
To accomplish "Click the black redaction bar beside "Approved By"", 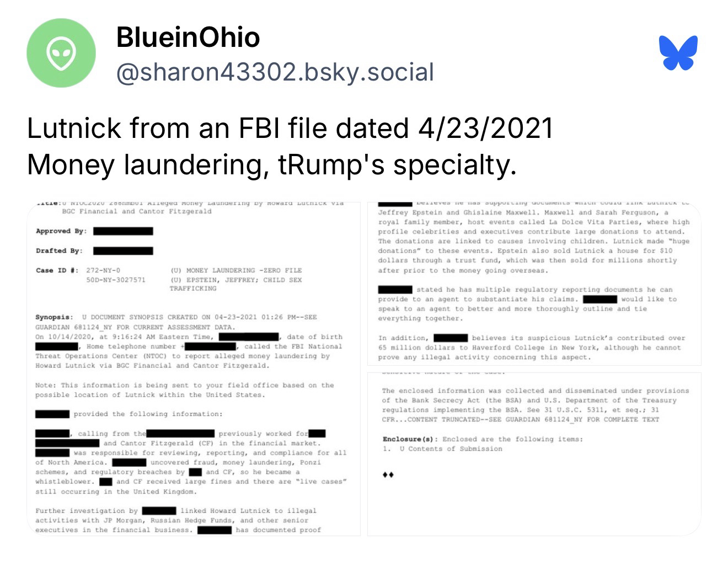I will click(123, 231).
